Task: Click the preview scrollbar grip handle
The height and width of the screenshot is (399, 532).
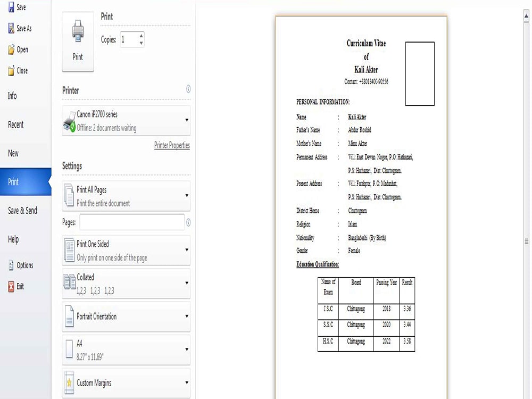Action: click(526, 241)
